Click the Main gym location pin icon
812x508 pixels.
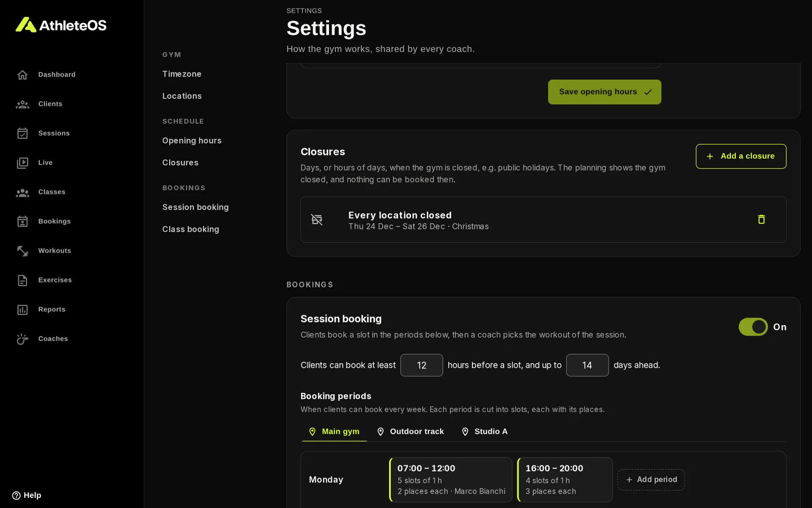click(312, 431)
